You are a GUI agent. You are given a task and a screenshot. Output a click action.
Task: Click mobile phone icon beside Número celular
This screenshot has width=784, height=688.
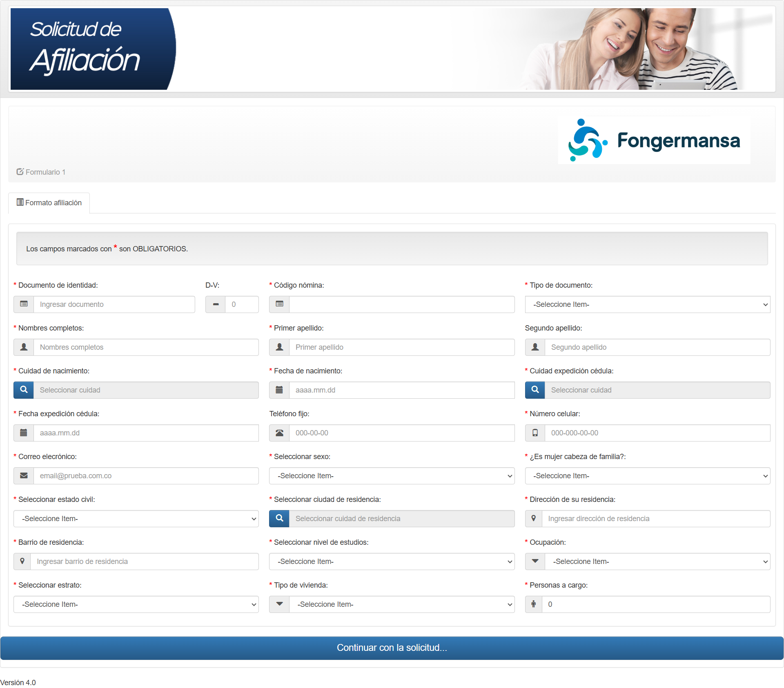pos(535,433)
